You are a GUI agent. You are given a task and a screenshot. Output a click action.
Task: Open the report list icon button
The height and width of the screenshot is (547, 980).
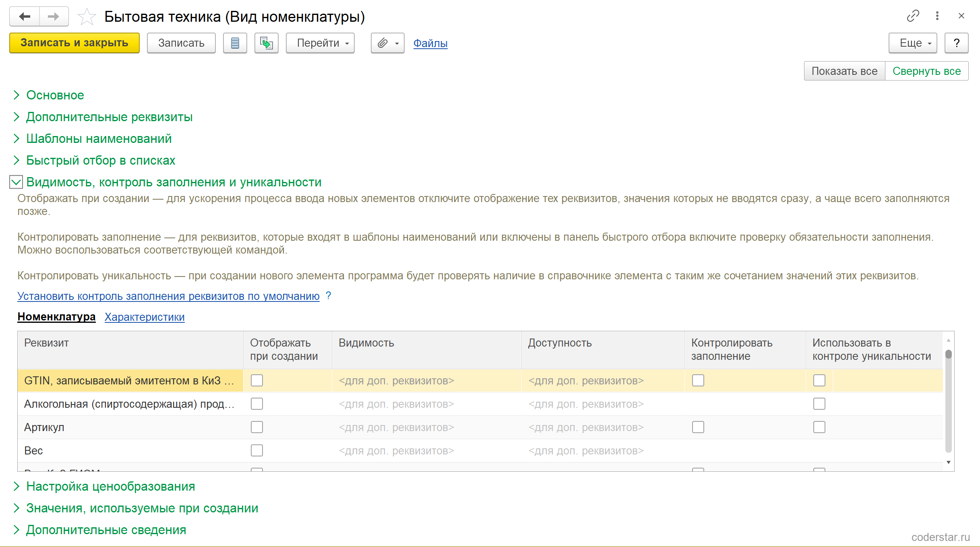point(235,43)
